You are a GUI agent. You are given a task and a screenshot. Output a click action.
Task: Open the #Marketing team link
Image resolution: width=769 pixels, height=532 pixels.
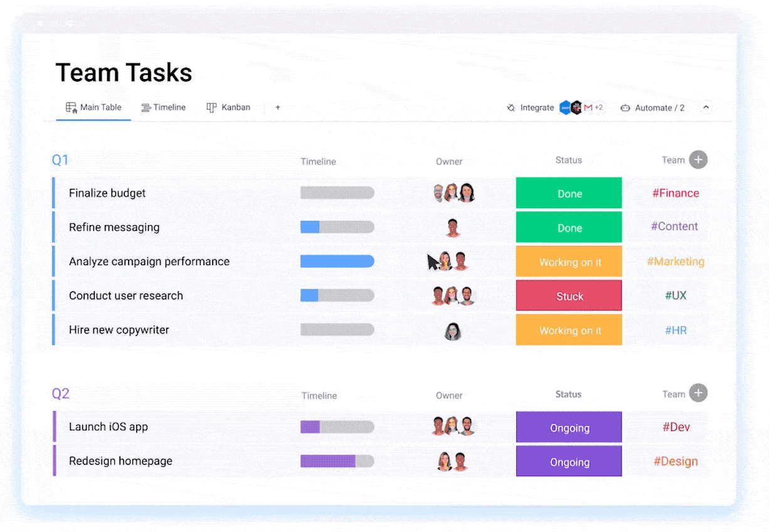click(676, 262)
